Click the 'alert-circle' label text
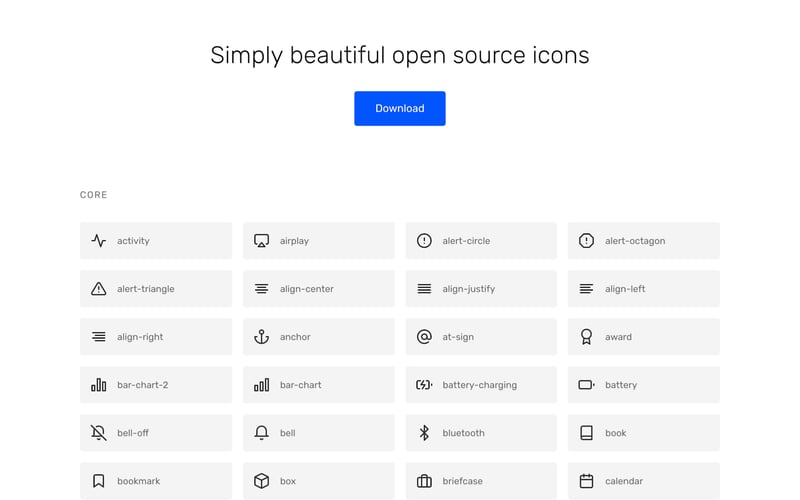The width and height of the screenshot is (800, 500). tap(466, 241)
